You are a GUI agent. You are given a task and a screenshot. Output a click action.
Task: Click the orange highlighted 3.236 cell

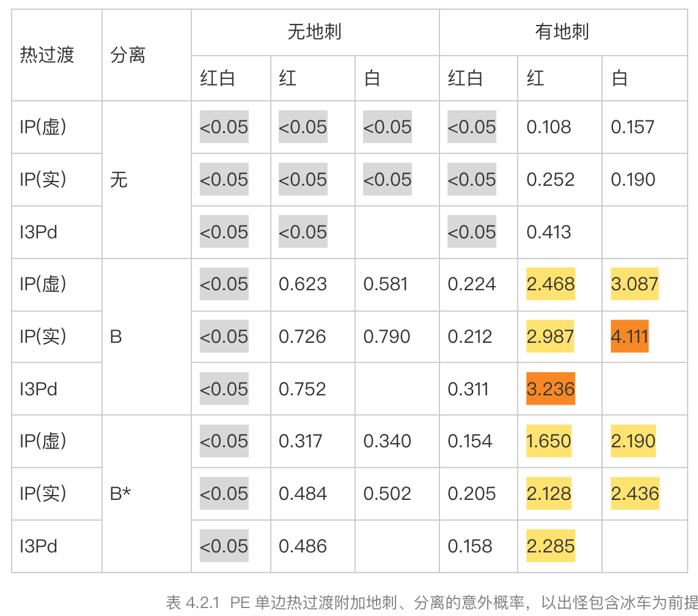pos(550,389)
